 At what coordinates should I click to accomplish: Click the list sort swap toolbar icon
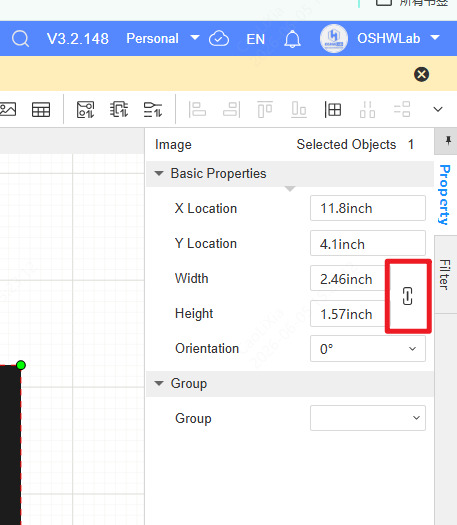point(153,109)
